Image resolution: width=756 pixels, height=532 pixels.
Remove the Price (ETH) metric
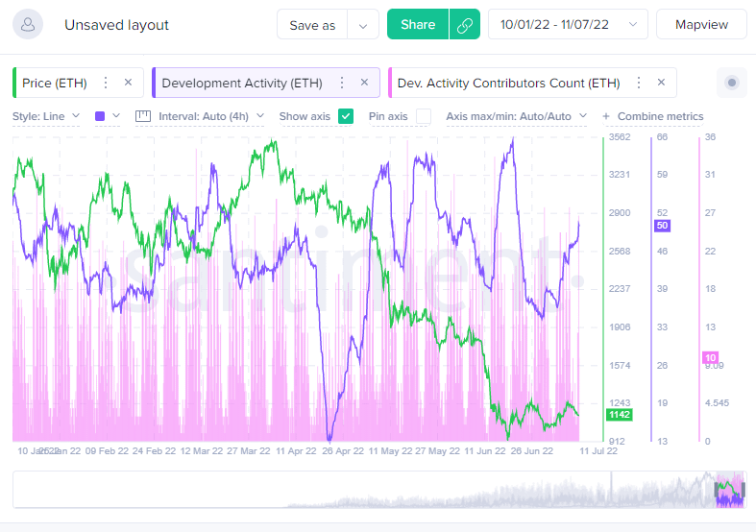point(129,83)
